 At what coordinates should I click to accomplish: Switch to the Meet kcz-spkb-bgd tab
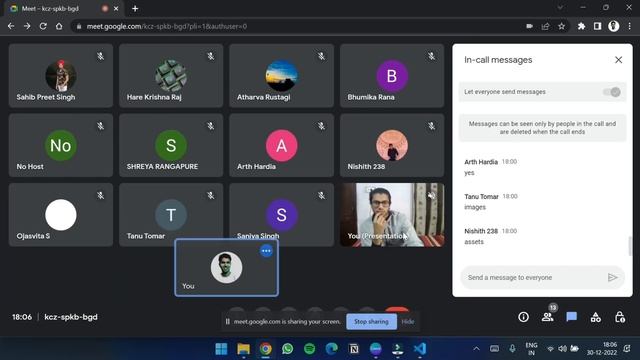click(63, 8)
